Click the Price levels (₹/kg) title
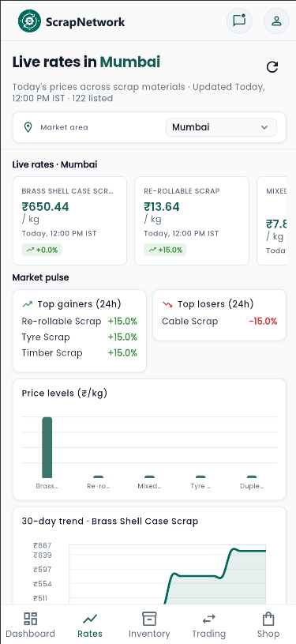The width and height of the screenshot is (296, 644). 65,394
